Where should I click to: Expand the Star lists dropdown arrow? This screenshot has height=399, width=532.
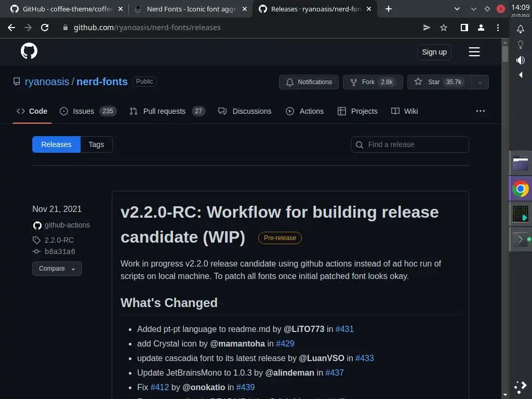click(480, 82)
